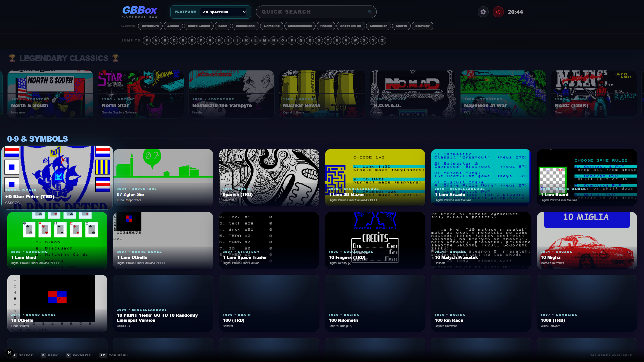This screenshot has width=644, height=362.
Task: Toggle the Board Games genre filter
Action: [199, 26]
